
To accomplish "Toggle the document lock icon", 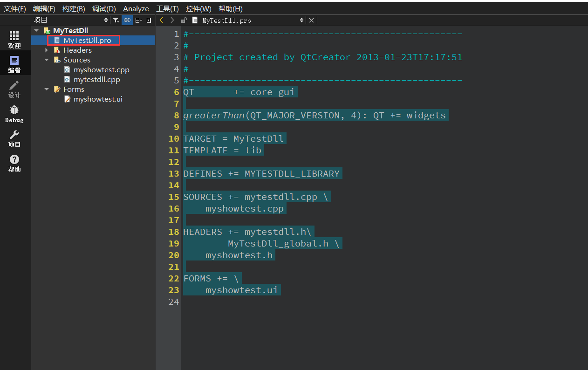I will (x=183, y=20).
